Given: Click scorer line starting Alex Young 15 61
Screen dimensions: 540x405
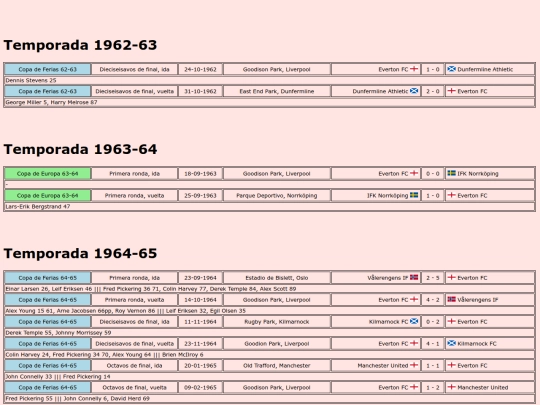Looking at the screenshot, I should point(125,311).
